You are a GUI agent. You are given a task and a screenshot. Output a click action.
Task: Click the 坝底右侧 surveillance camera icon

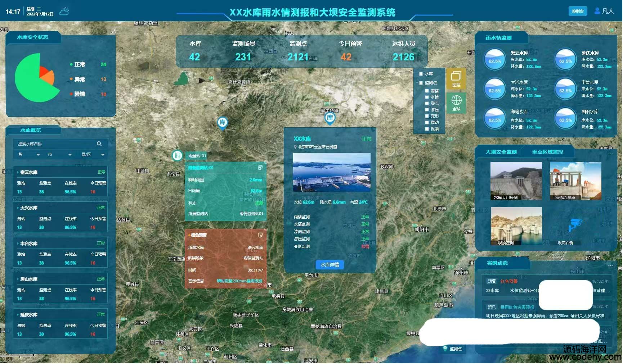click(575, 224)
